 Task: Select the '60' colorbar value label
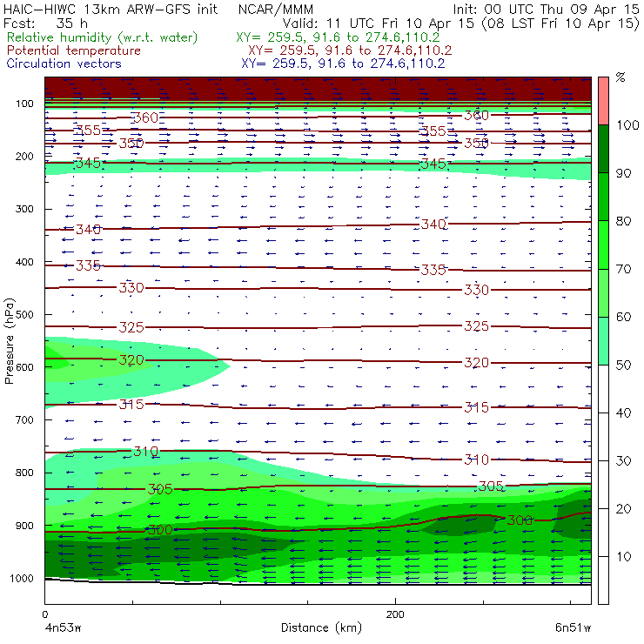click(623, 317)
